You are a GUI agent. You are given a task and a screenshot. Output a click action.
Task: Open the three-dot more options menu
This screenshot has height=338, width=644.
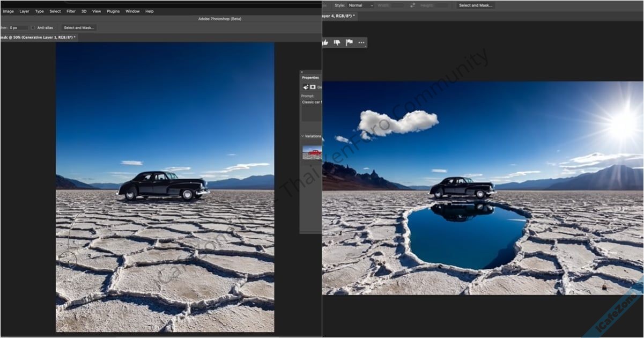361,42
